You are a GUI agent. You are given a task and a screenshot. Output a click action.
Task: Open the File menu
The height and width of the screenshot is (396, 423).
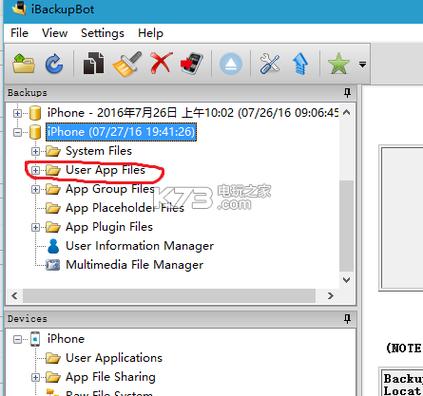19,33
